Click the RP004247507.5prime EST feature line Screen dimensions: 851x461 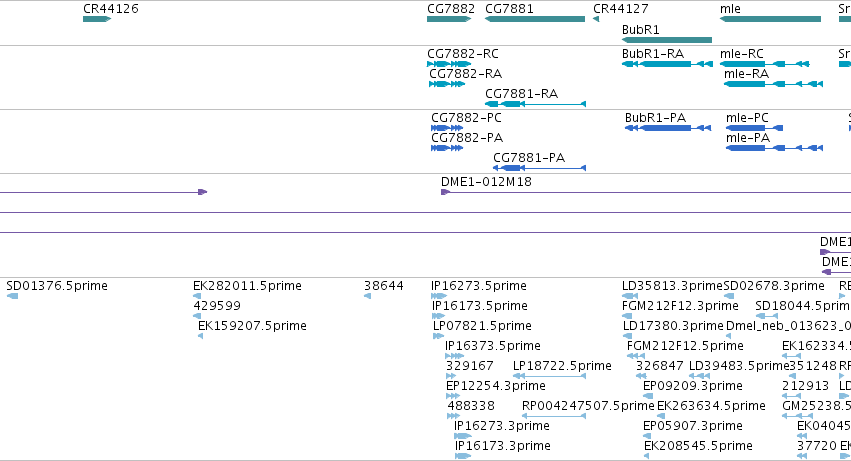point(554,416)
